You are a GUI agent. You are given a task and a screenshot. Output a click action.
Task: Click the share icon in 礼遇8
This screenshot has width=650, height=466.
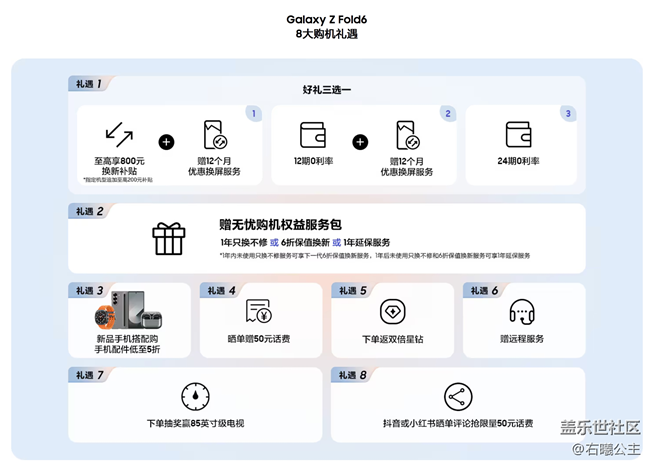click(457, 396)
